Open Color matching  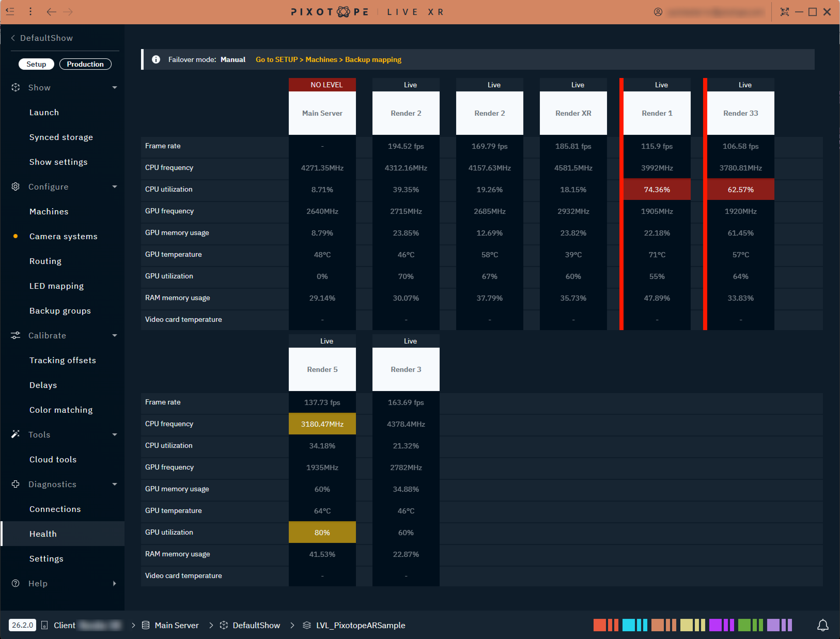click(61, 410)
